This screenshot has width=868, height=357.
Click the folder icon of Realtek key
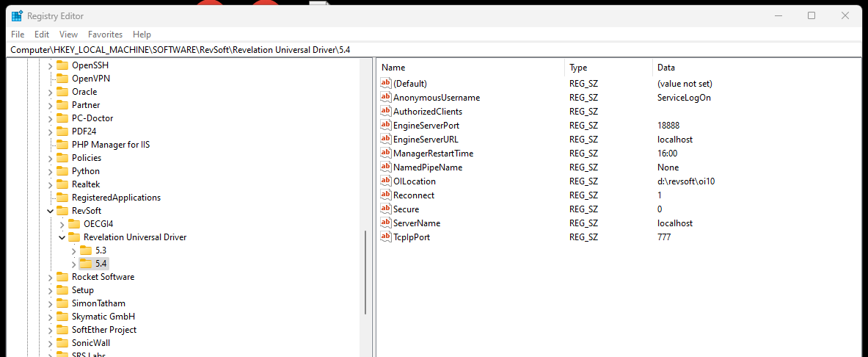[x=62, y=184]
